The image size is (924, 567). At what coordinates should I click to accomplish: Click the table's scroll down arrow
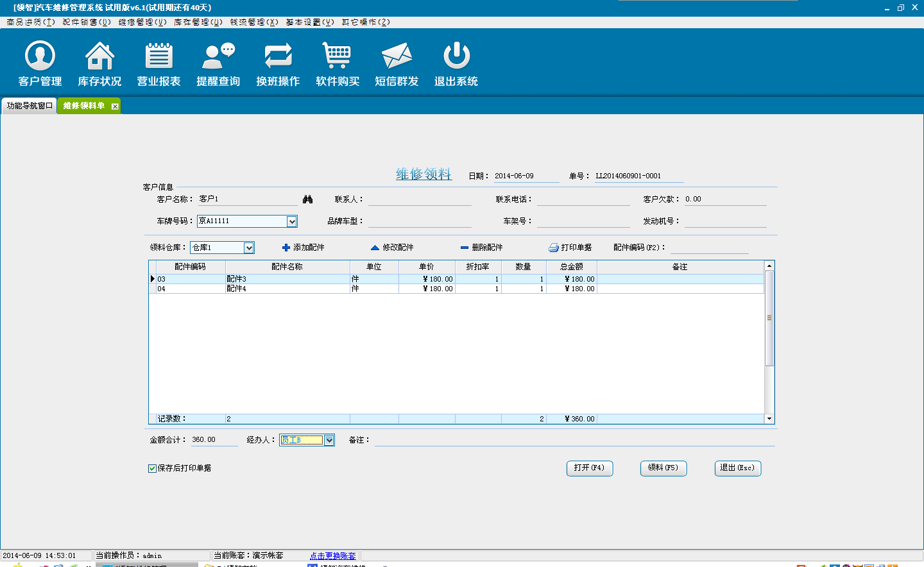click(x=769, y=419)
